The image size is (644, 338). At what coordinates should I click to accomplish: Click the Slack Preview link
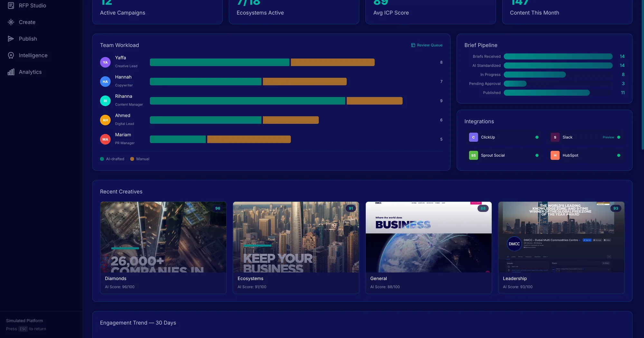coord(608,137)
